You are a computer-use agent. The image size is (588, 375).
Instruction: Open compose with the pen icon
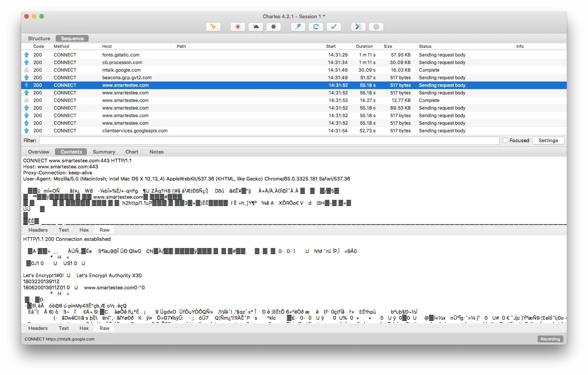tap(298, 27)
